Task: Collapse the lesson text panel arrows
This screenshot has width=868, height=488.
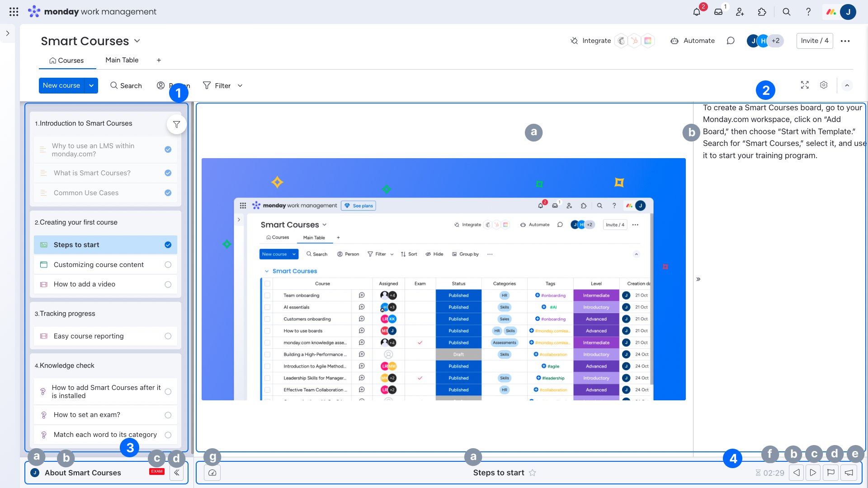Action: click(698, 279)
